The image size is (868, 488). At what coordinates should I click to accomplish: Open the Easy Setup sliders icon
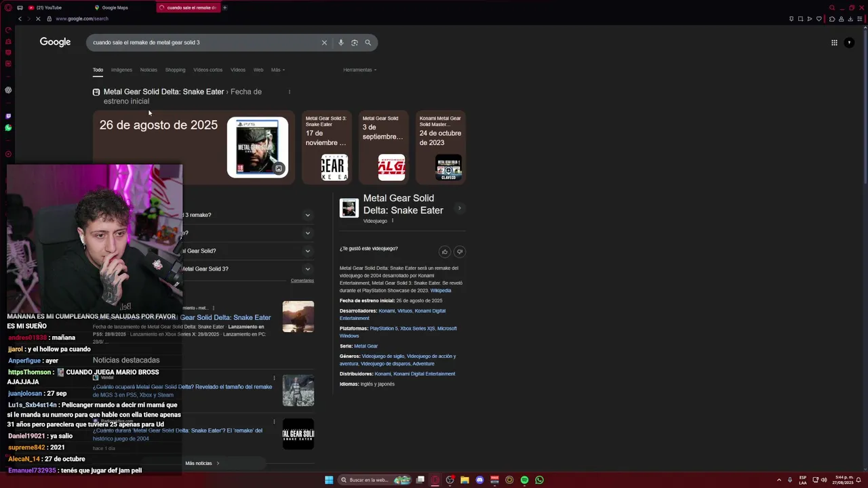[x=860, y=19]
